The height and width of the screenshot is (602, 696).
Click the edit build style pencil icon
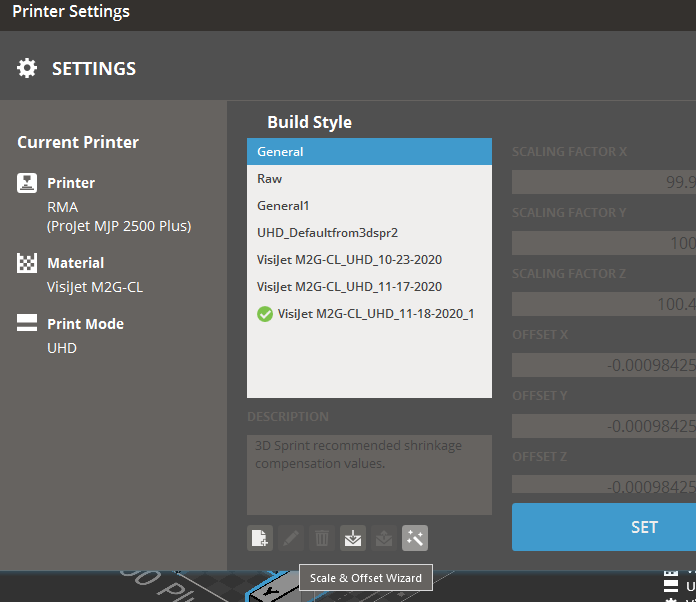(x=291, y=538)
